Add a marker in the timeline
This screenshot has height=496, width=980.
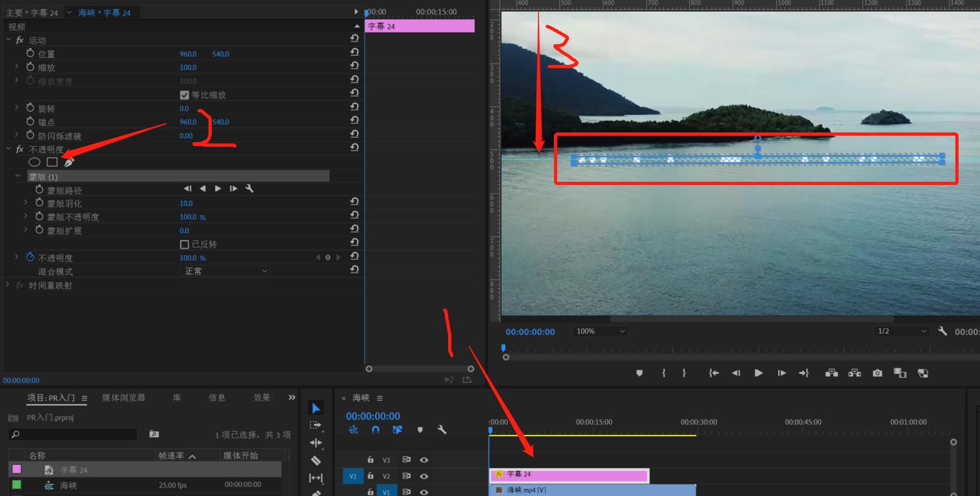tap(420, 430)
